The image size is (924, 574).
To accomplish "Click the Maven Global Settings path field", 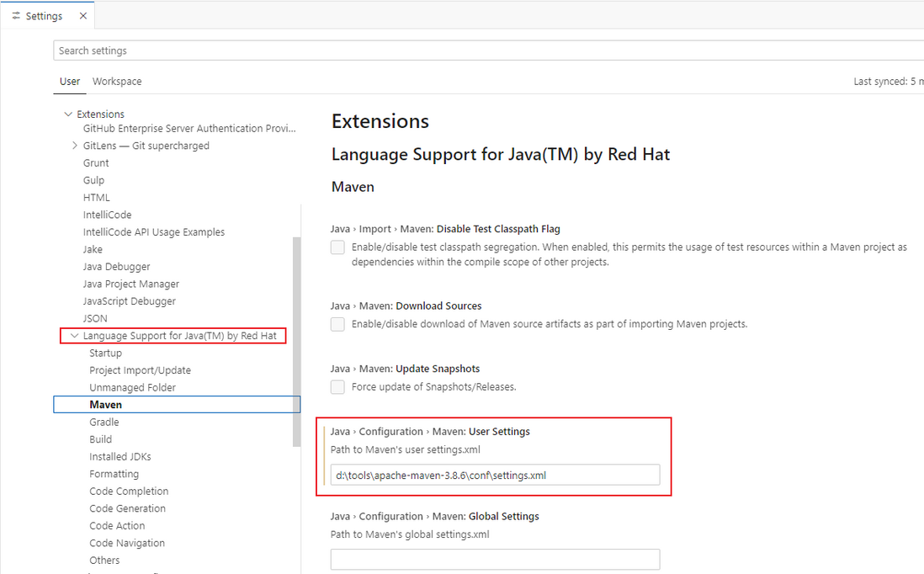I will (x=495, y=559).
